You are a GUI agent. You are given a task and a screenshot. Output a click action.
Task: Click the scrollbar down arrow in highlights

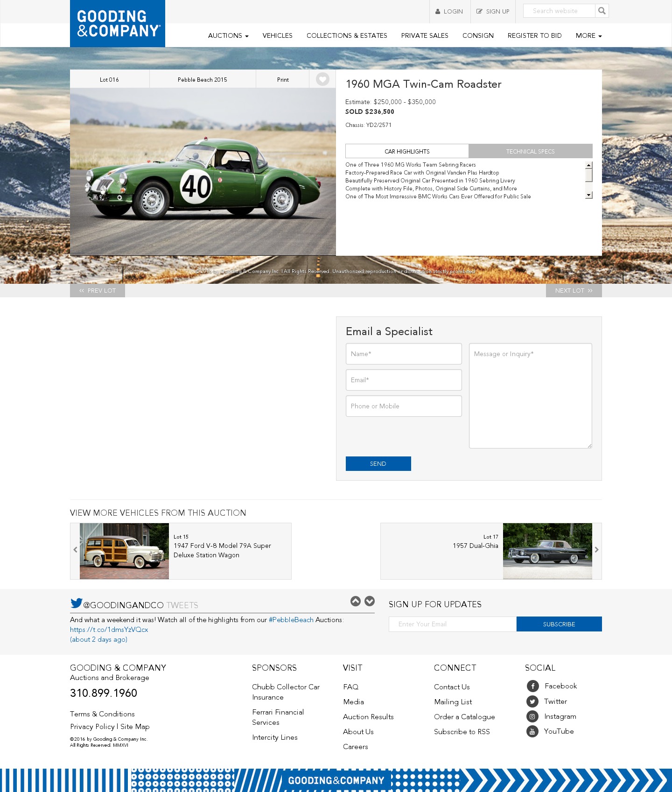pyautogui.click(x=589, y=195)
